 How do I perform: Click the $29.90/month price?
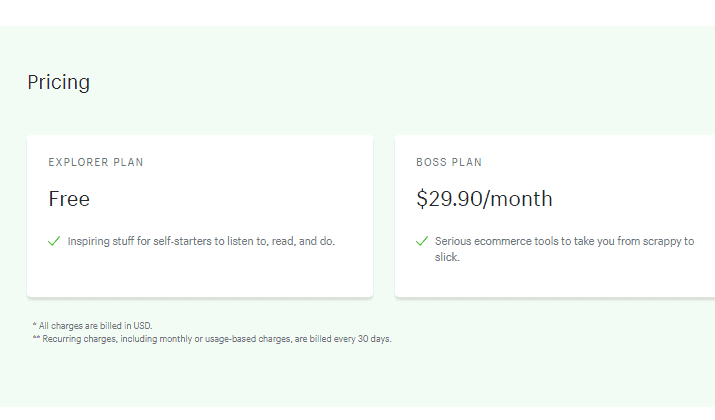point(484,199)
